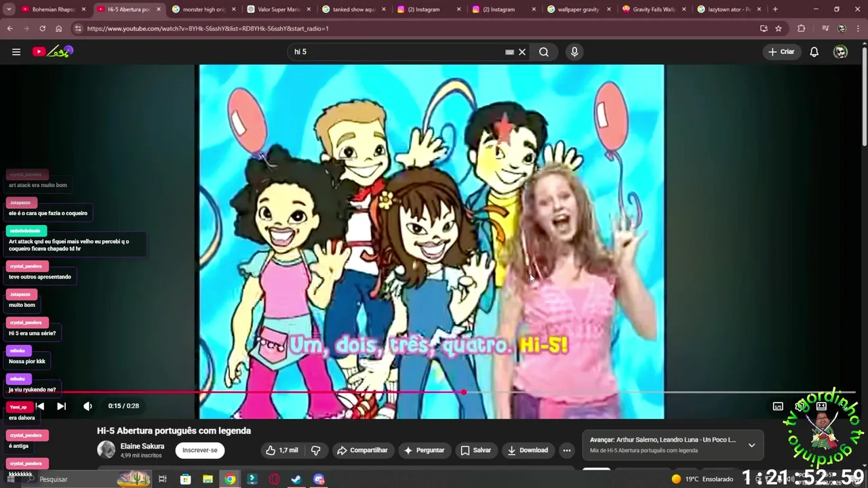Screen dimensions: 868x488
Task: Open the on-screen keyboard icon in search
Action: click(509, 52)
